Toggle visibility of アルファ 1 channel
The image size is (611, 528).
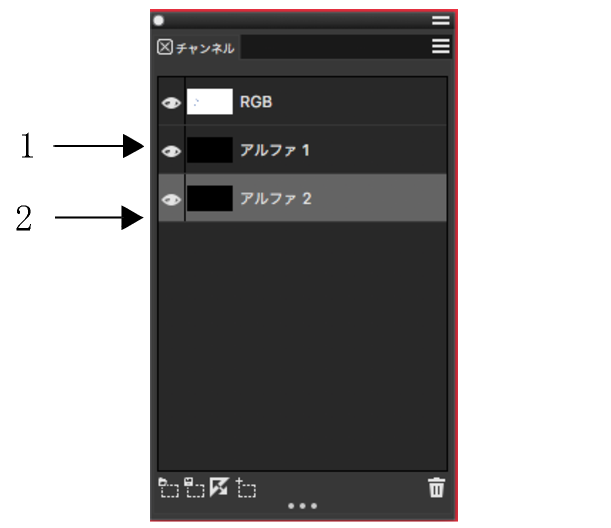[171, 151]
